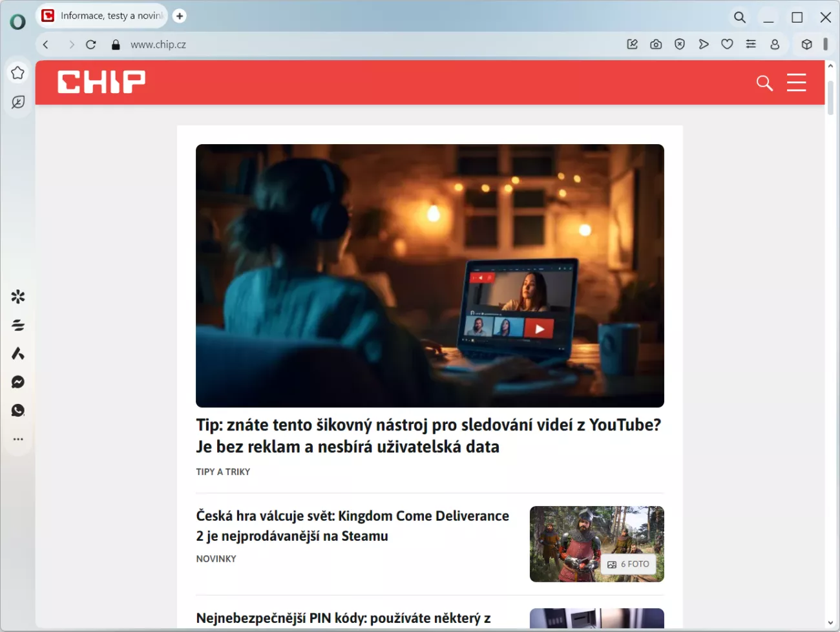Open a new tab with plus button

pyautogui.click(x=180, y=16)
